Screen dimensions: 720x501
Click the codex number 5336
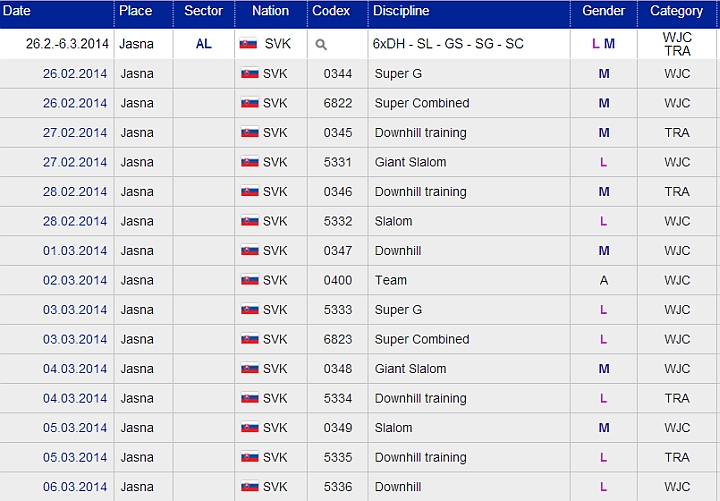pos(338,487)
